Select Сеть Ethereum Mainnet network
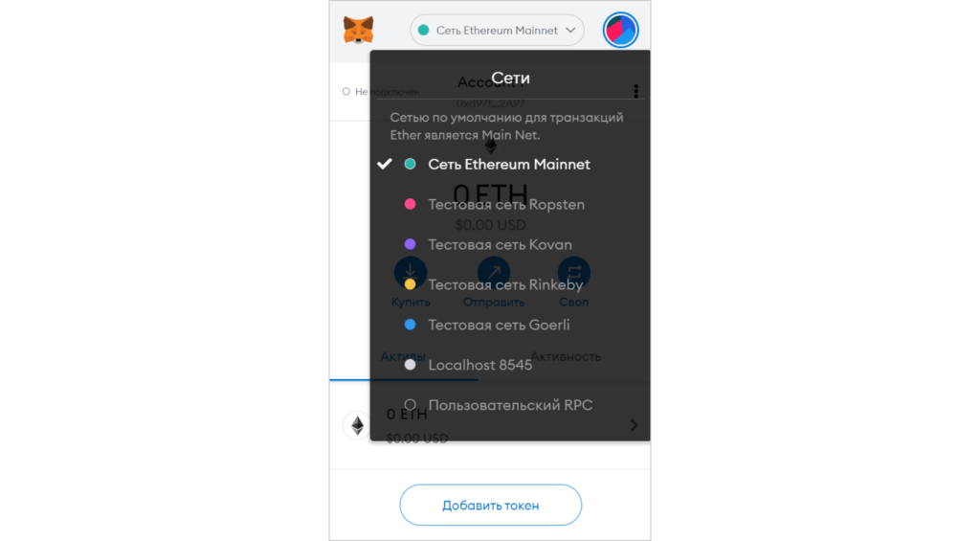 click(x=510, y=165)
